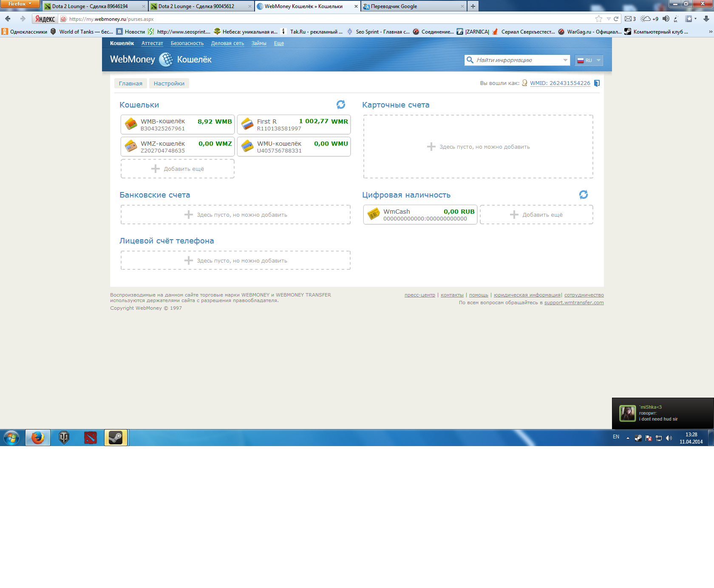Open Dota 2 from the taskbar
This screenshot has height=588, width=714.
(x=91, y=438)
